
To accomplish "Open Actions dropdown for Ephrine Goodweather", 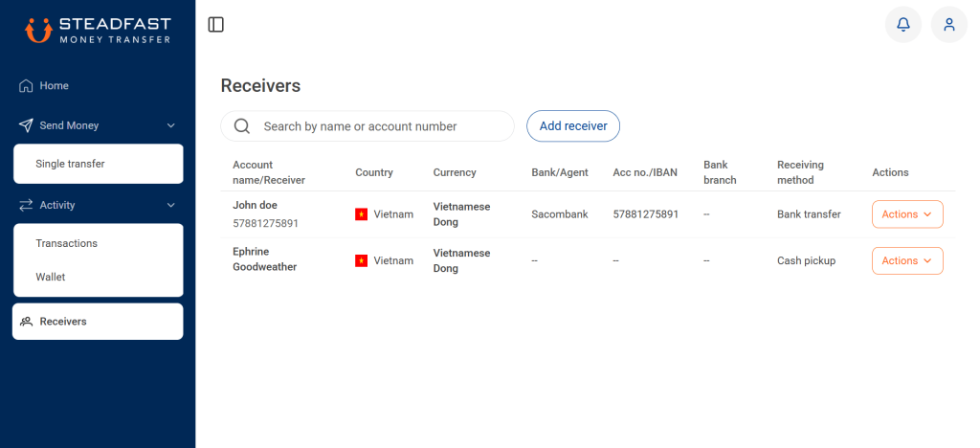I will click(907, 260).
